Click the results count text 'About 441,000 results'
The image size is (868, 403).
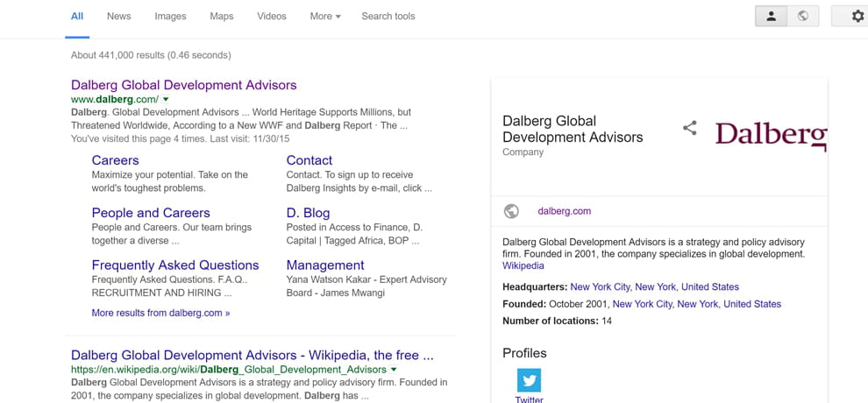pos(117,55)
